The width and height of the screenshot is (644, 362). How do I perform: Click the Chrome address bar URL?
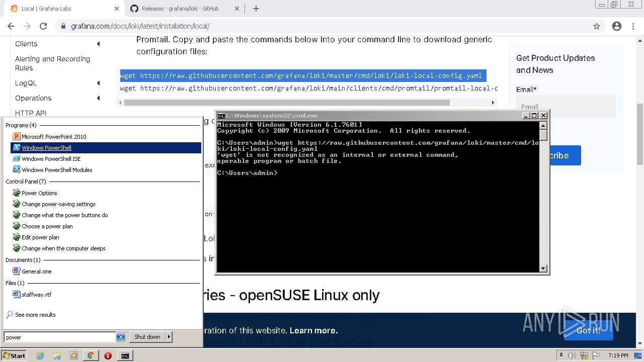point(140,26)
